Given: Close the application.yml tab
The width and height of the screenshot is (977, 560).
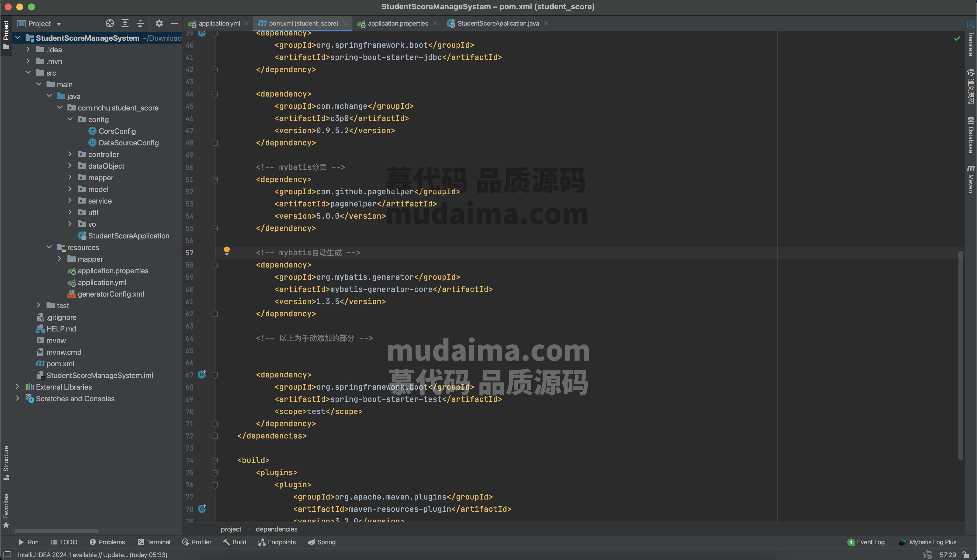Looking at the screenshot, I should [x=247, y=24].
